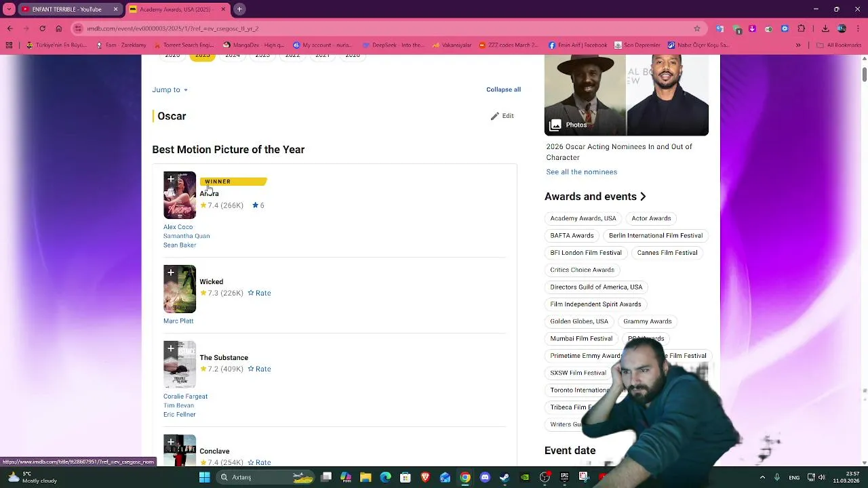Open Epic Games Launcher from the taskbar
Screen dimensions: 868x488
[x=564, y=477]
